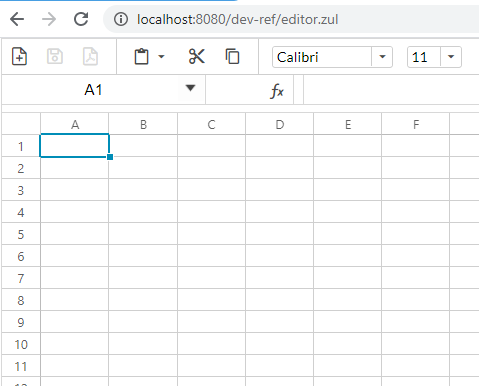Select cell B6
The height and width of the screenshot is (386, 479).
click(143, 256)
